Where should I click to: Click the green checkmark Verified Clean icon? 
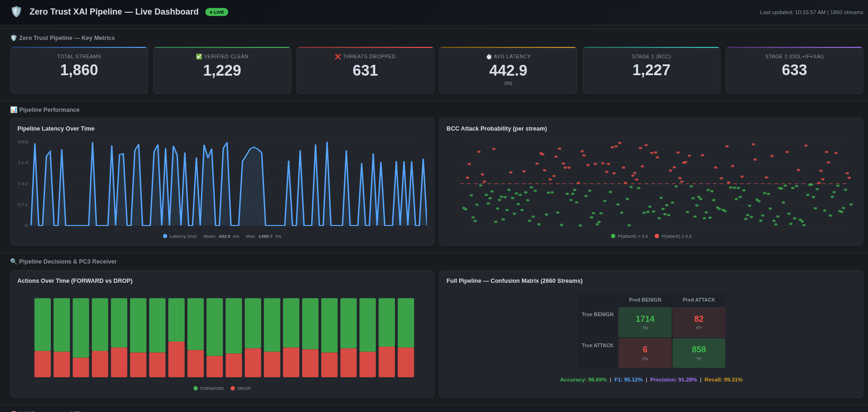point(199,56)
